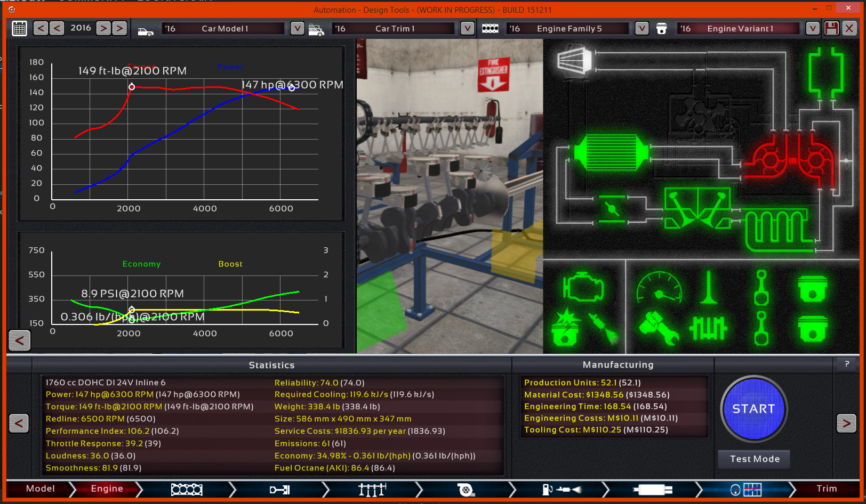This screenshot has height=504, width=866.
Task: Open the Trim tab
Action: pyautogui.click(x=827, y=489)
